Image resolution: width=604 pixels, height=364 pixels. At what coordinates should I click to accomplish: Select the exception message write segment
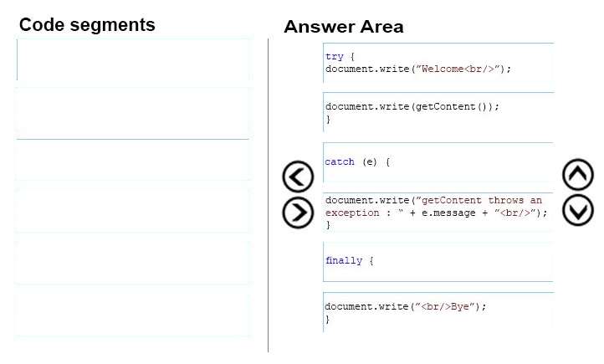pyautogui.click(x=438, y=212)
